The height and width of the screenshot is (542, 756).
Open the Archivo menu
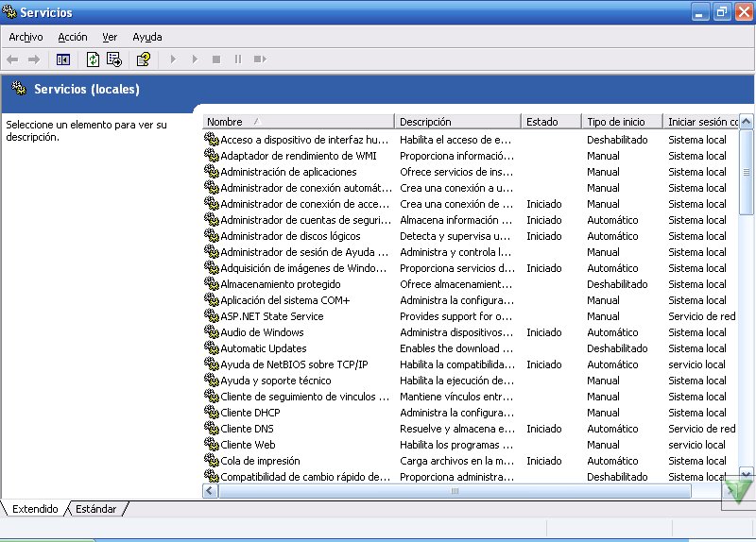(26, 37)
